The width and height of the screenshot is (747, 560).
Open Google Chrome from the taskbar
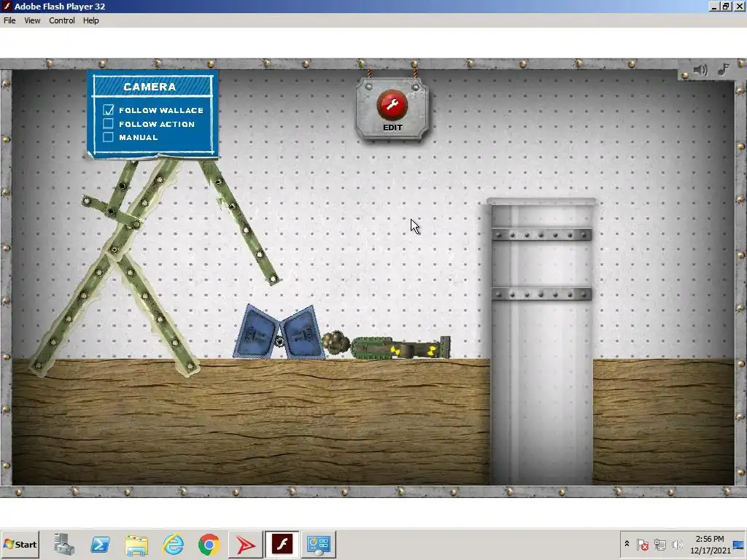tap(209, 544)
